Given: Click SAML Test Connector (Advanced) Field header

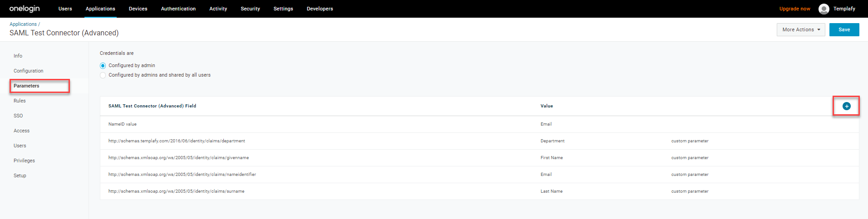Looking at the screenshot, I should (x=152, y=106).
